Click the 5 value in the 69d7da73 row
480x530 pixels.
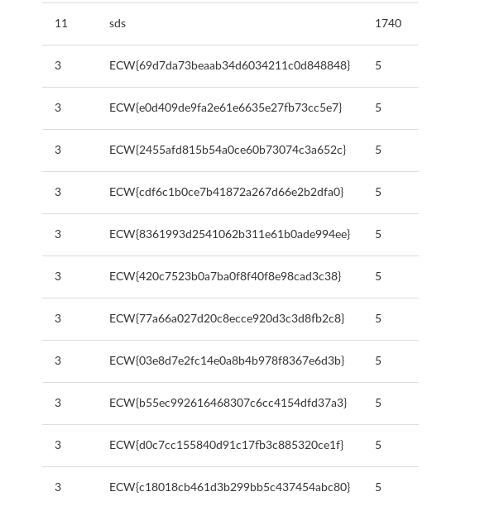click(x=378, y=65)
